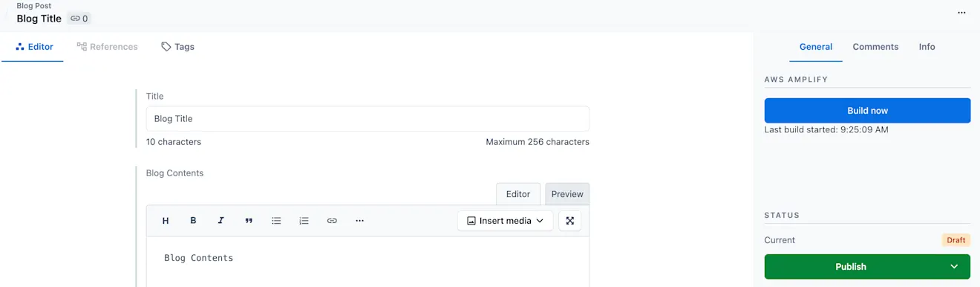The height and width of the screenshot is (287, 980).
Task: Toggle bold formatting in toolbar
Action: click(193, 221)
